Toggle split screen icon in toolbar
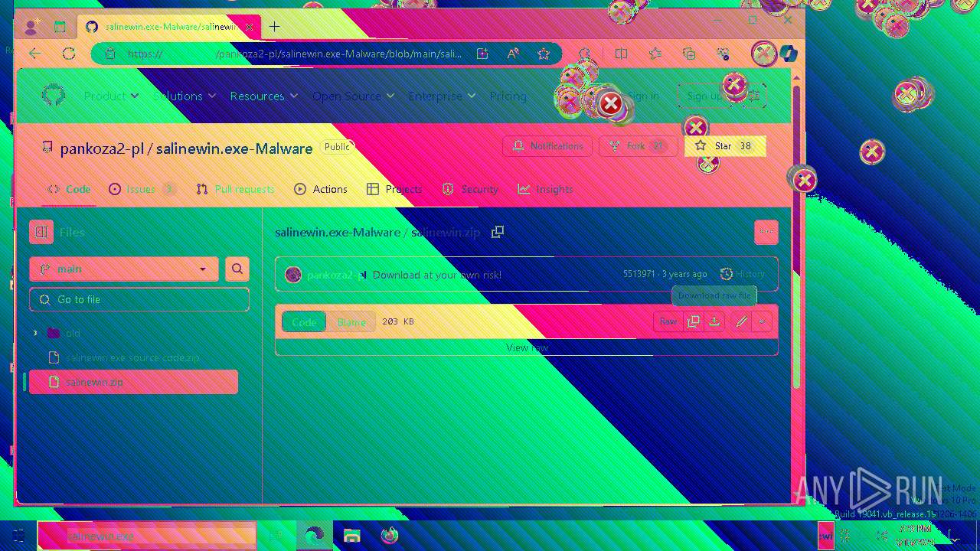 coord(621,54)
